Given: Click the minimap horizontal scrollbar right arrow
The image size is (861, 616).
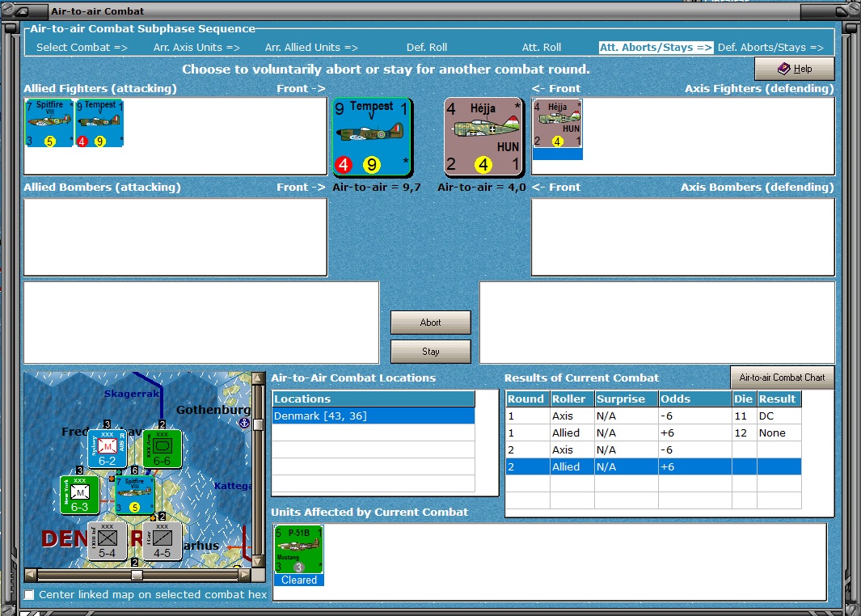Looking at the screenshot, I should click(x=244, y=575).
